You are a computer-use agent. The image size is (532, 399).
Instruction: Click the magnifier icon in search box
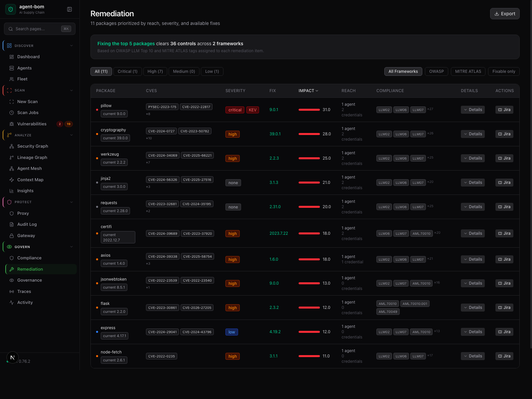click(x=11, y=29)
